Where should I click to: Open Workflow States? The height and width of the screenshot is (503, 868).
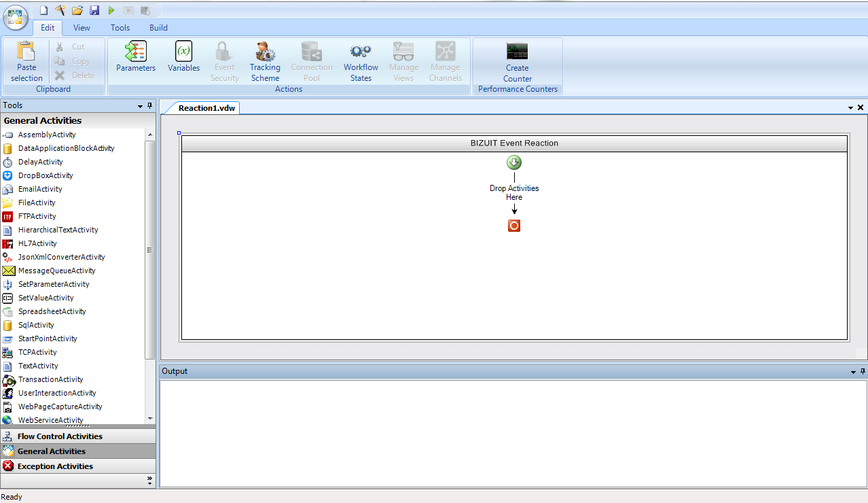(x=361, y=61)
